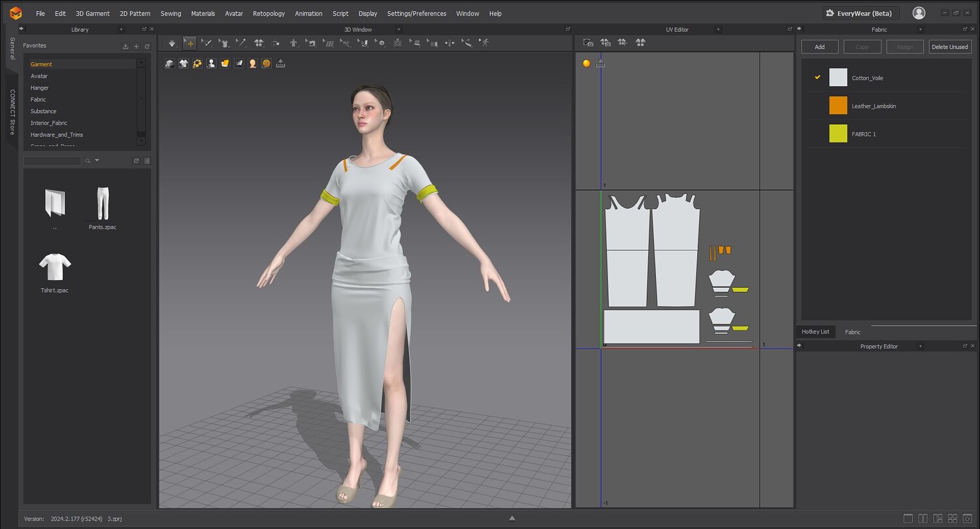The image size is (980, 529).
Task: Toggle the list view icon in Library
Action: [147, 161]
